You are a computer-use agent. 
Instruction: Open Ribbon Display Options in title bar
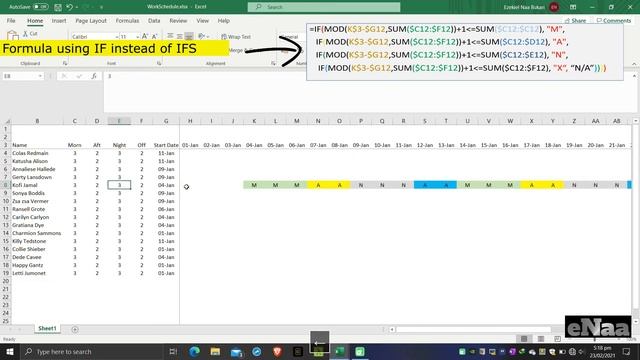click(573, 7)
